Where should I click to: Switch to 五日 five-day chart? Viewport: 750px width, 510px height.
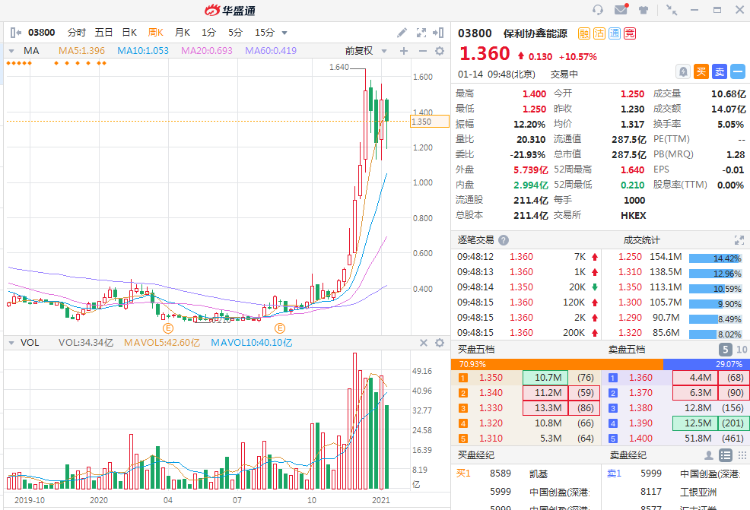coord(103,33)
